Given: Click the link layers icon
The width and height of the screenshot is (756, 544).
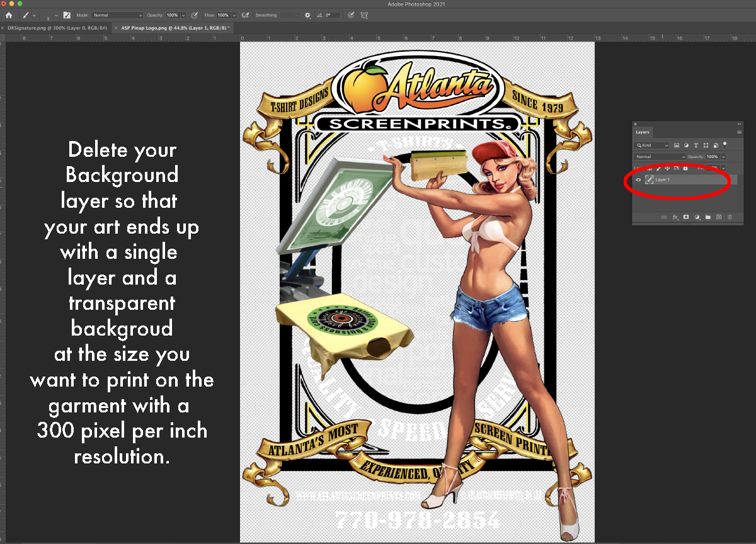Looking at the screenshot, I should pyautogui.click(x=664, y=217).
